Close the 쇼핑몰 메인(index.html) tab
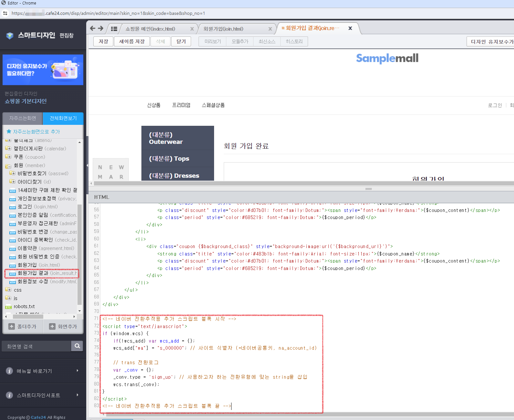514x420 pixels. pyautogui.click(x=192, y=29)
